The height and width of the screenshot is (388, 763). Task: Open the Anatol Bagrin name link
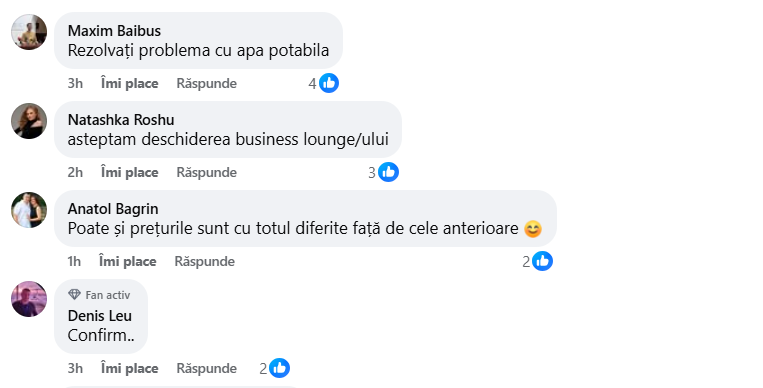click(x=113, y=209)
